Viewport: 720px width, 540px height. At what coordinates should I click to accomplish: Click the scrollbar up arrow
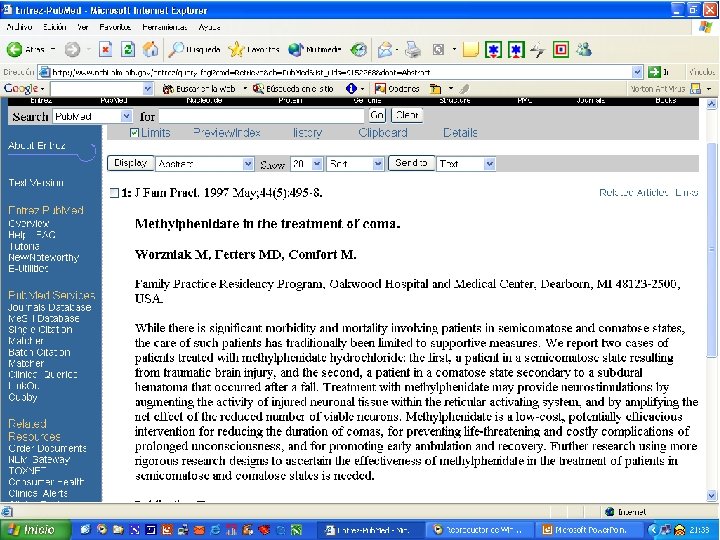pyautogui.click(x=711, y=104)
